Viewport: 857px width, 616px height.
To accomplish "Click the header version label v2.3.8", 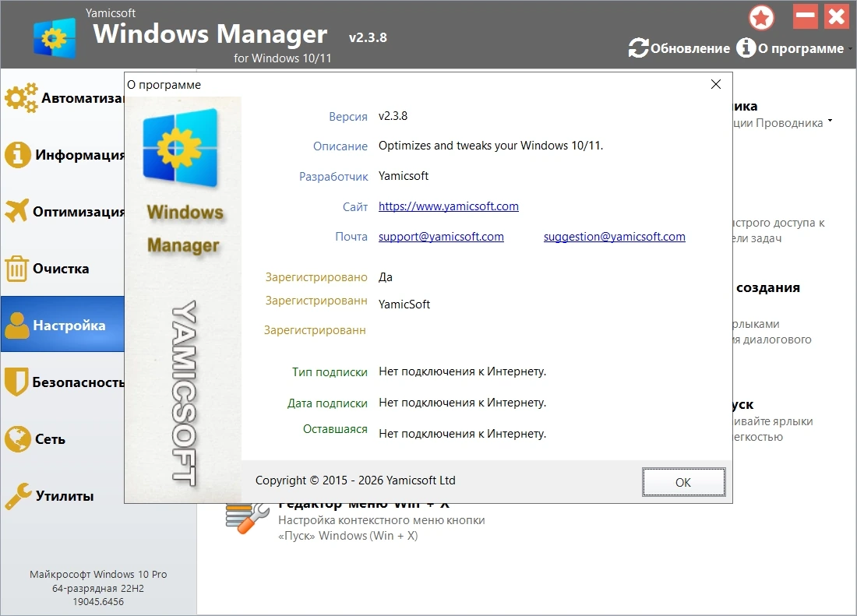I will coord(368,37).
